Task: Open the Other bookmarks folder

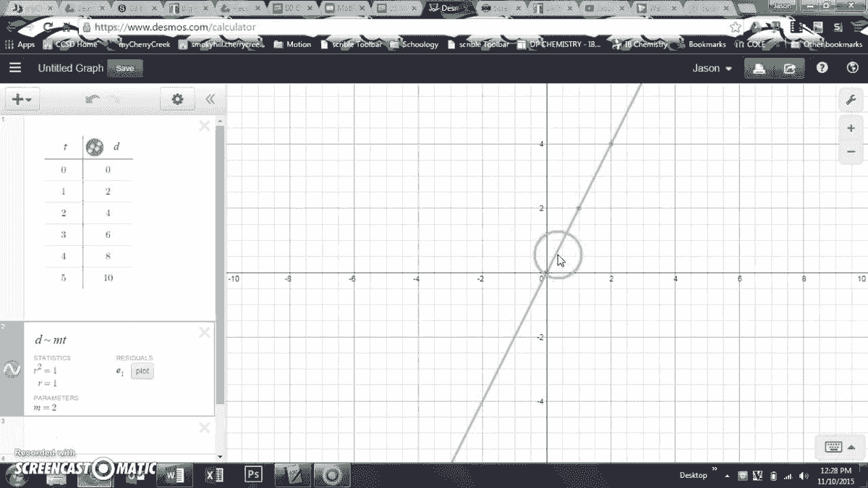Action: tap(827, 44)
